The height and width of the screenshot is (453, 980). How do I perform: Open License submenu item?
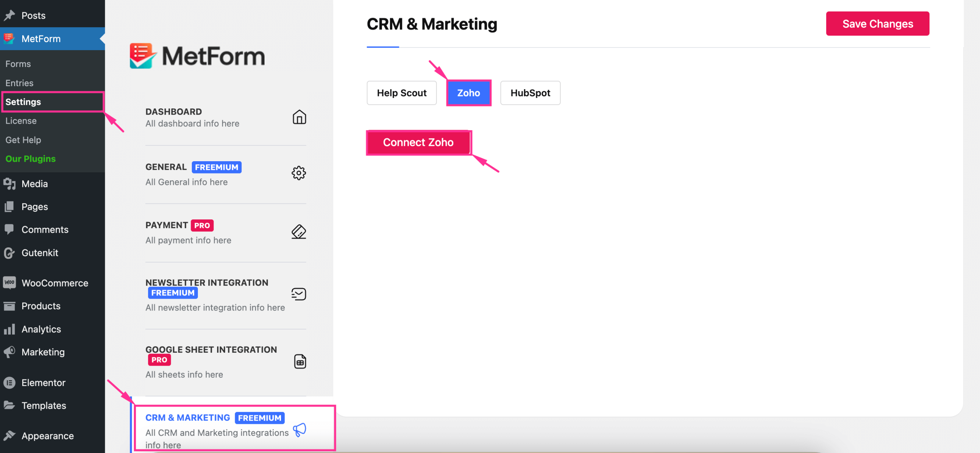coord(21,121)
